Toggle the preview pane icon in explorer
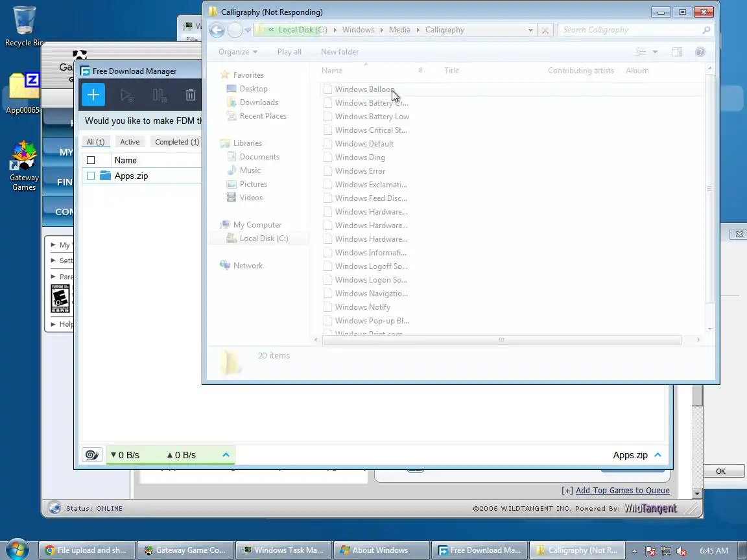Image resolution: width=747 pixels, height=560 pixels. (676, 52)
